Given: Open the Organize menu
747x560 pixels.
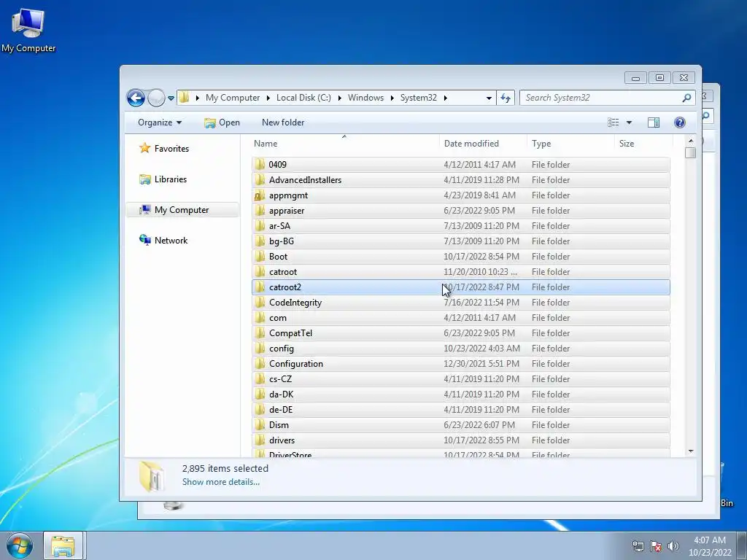Looking at the screenshot, I should tap(160, 122).
